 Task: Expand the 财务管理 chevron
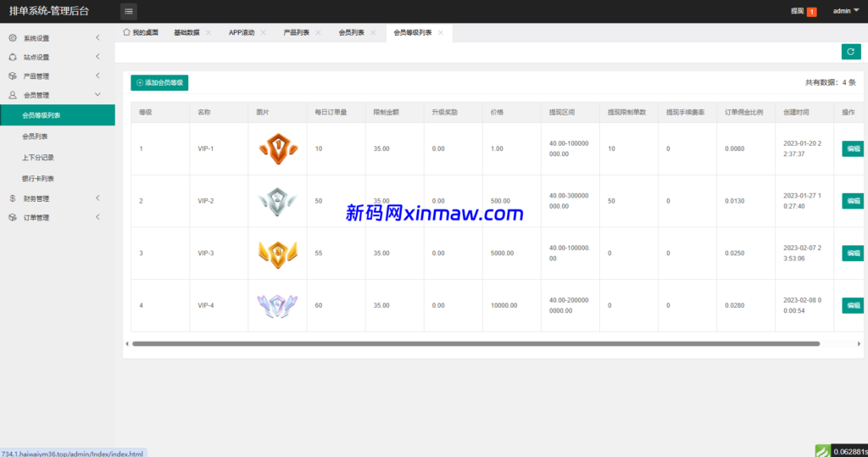[98, 198]
